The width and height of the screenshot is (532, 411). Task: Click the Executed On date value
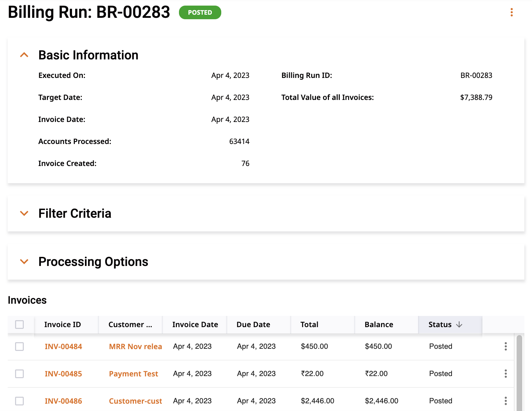pos(230,75)
